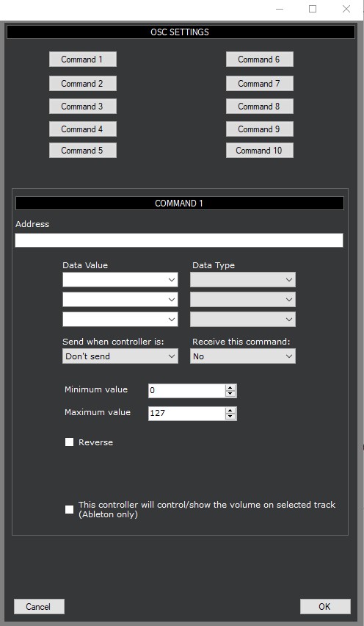The height and width of the screenshot is (626, 364).
Task: Choose the Command 10 button
Action: [x=260, y=151]
